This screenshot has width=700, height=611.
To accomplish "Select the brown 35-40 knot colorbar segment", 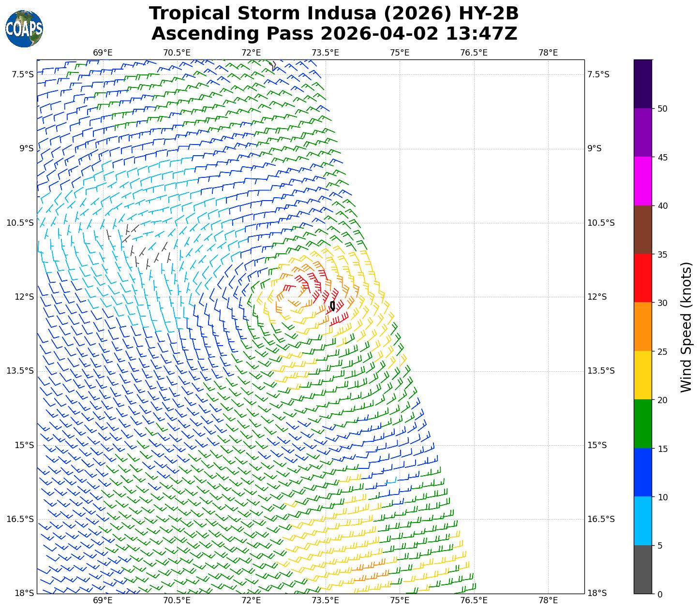I will point(643,230).
